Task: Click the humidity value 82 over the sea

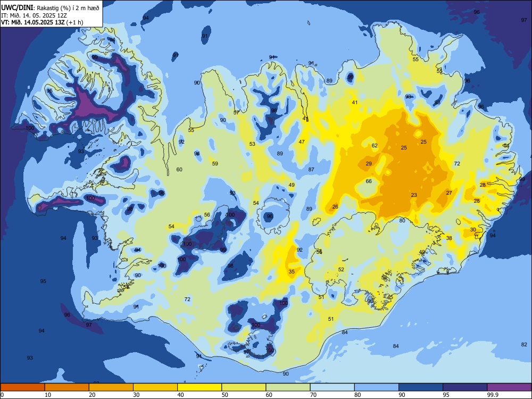Action: [524, 344]
